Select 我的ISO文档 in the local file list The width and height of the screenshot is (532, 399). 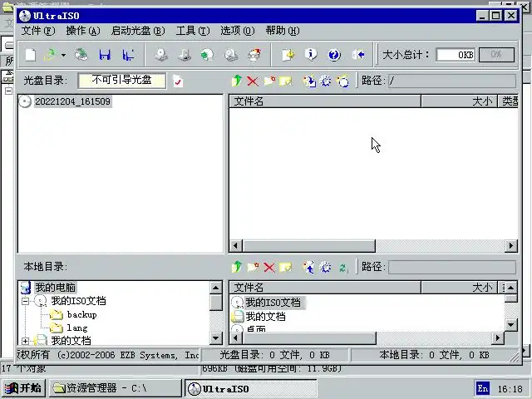tap(273, 303)
